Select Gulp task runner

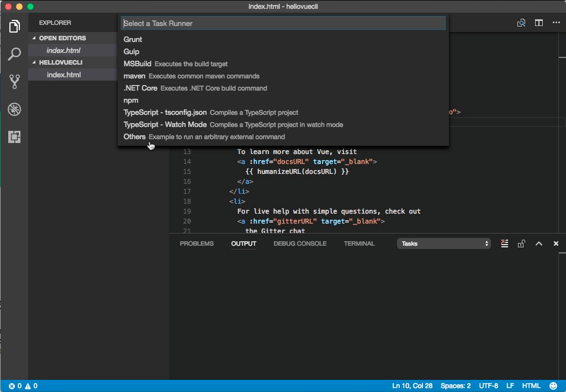click(283, 51)
